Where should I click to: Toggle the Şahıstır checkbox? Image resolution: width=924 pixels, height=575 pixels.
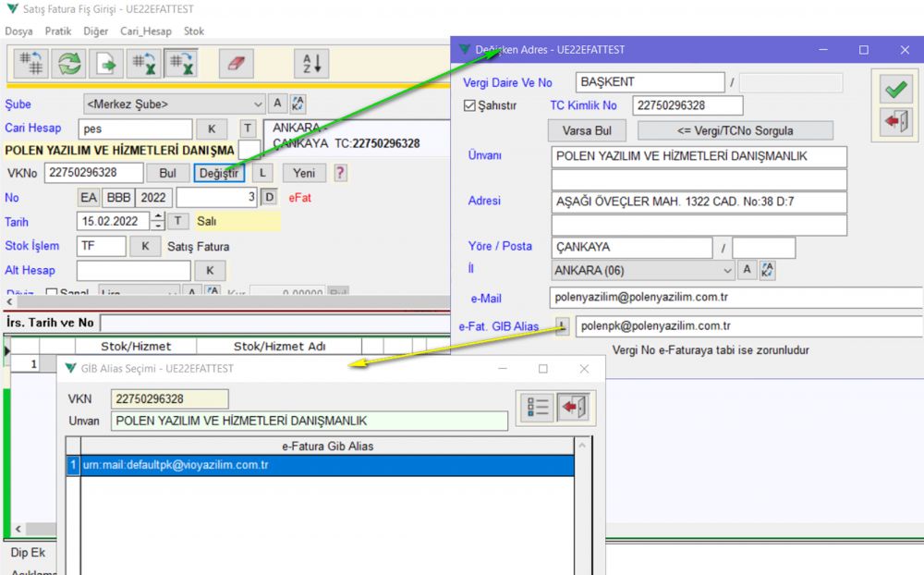[x=469, y=106]
